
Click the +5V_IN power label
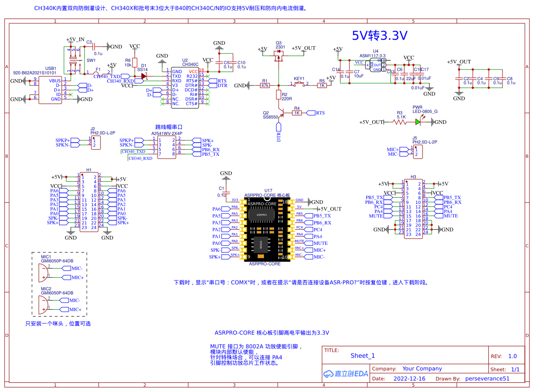coord(75,39)
